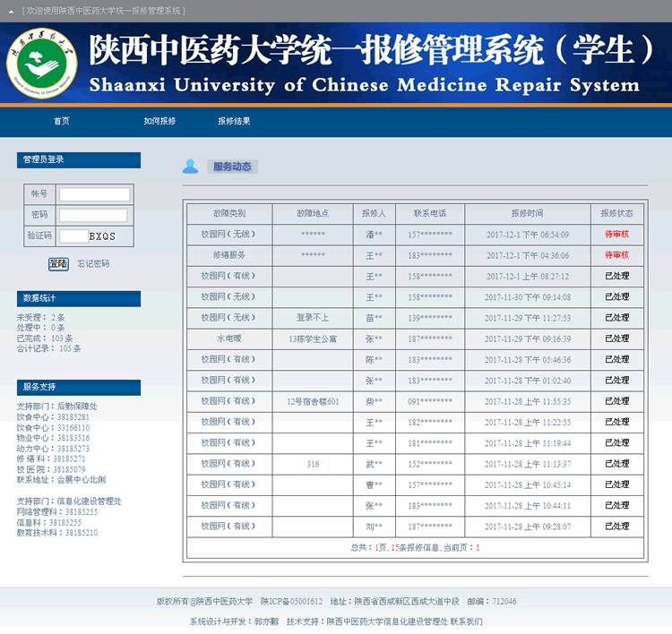Image resolution: width=672 pixels, height=634 pixels.
Task: Click the university logo emblem
Action: [x=41, y=64]
